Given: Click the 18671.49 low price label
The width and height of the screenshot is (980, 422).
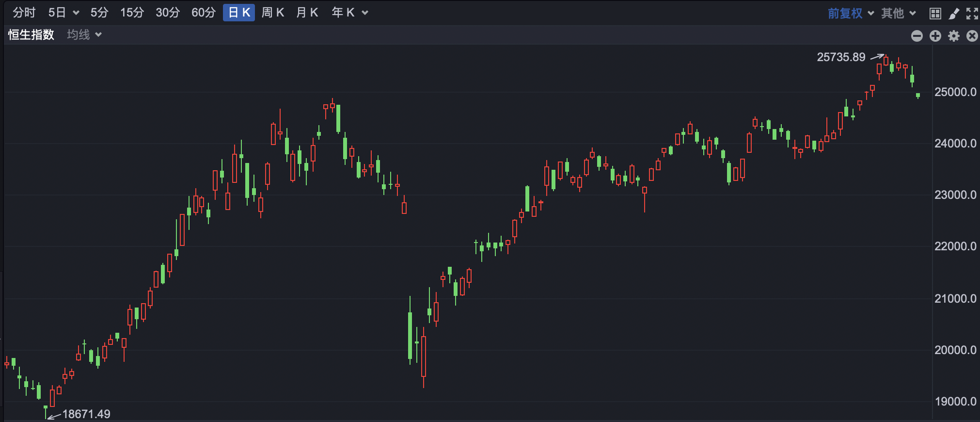Looking at the screenshot, I should point(86,414).
